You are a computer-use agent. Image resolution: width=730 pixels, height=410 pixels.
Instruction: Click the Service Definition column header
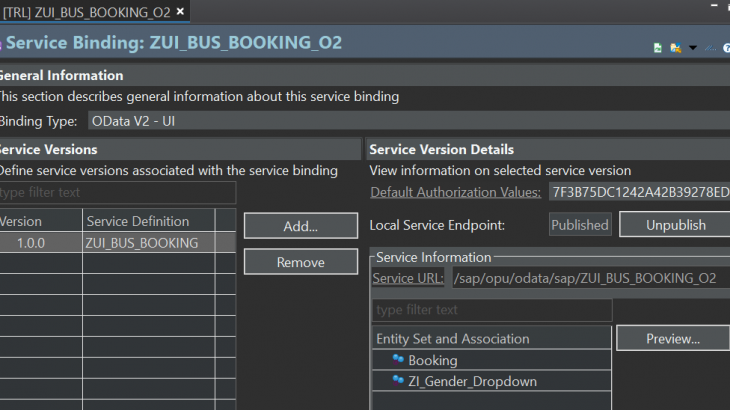146,221
